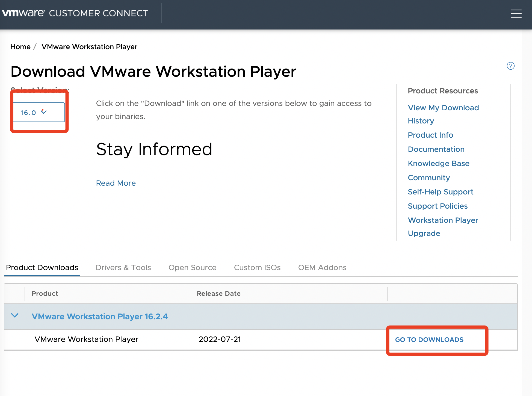Click the VMware Workstation Player table cell
The height and width of the screenshot is (396, 532).
86,339
